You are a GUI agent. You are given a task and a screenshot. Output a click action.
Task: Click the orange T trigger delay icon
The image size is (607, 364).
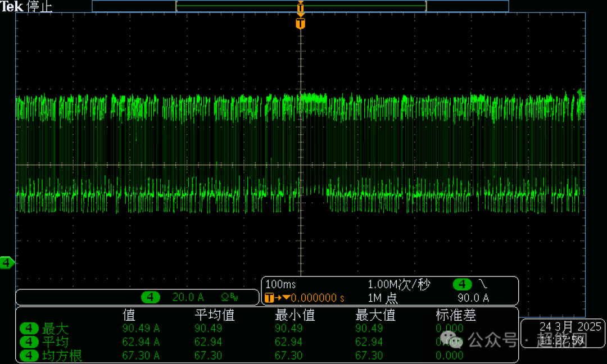tap(270, 298)
